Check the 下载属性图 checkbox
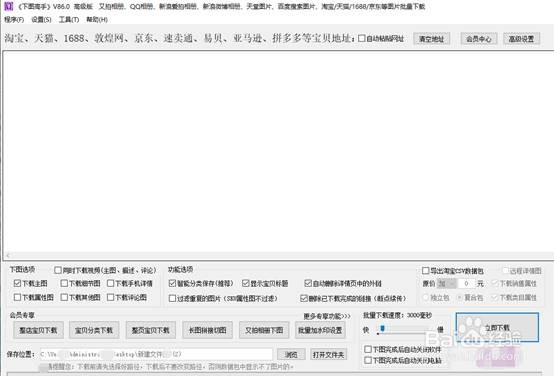Screen dimensions: 554x376 click(x=17, y=297)
